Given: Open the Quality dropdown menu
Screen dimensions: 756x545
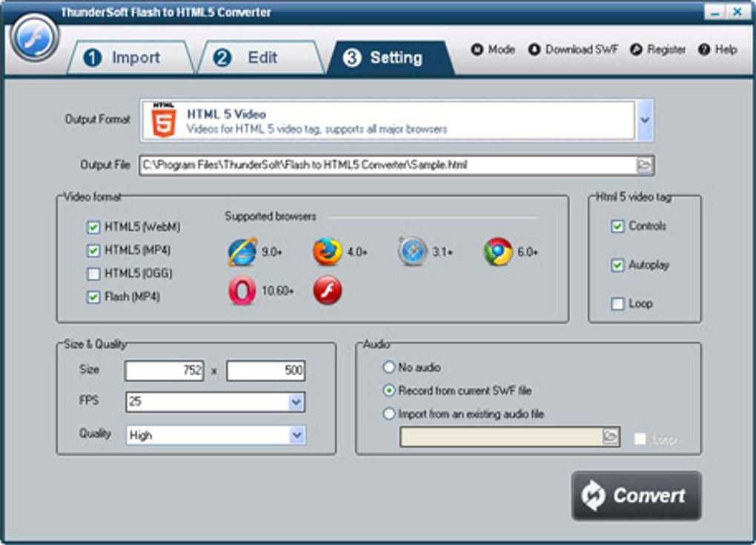Looking at the screenshot, I should pyautogui.click(x=298, y=433).
